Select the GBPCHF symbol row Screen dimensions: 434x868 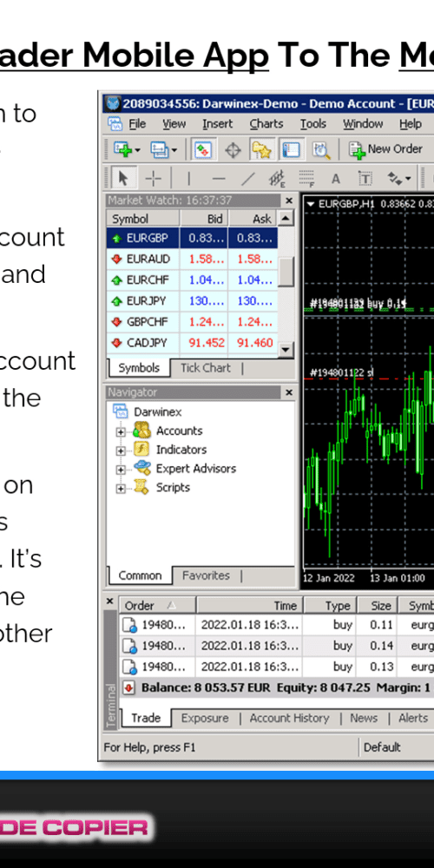[x=192, y=322]
